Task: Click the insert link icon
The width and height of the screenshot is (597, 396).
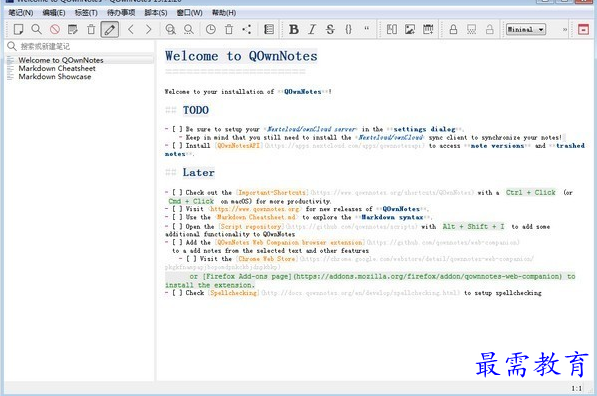Action: [x=391, y=29]
